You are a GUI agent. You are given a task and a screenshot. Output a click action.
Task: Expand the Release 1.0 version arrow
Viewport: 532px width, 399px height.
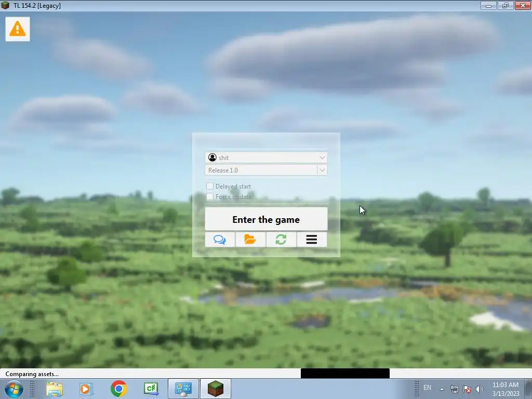tap(322, 170)
